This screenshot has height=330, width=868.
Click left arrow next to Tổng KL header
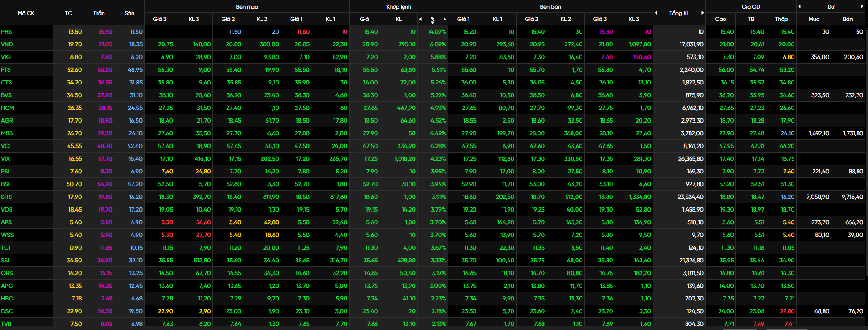656,13
